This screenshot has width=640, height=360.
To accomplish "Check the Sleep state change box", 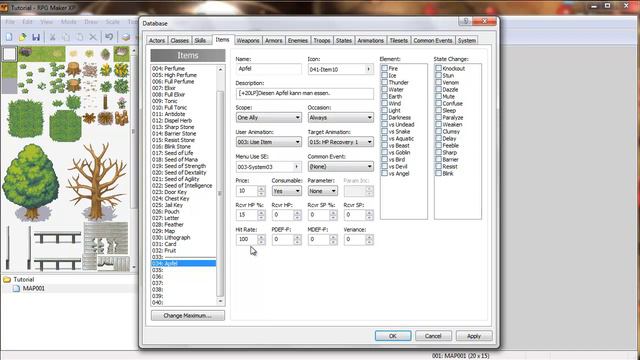I will point(438,111).
